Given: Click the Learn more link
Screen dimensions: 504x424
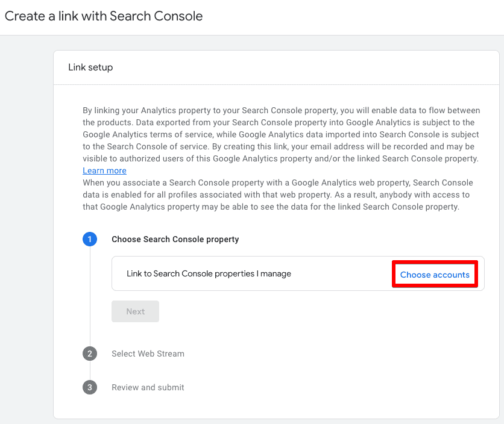Looking at the screenshot, I should 104,170.
